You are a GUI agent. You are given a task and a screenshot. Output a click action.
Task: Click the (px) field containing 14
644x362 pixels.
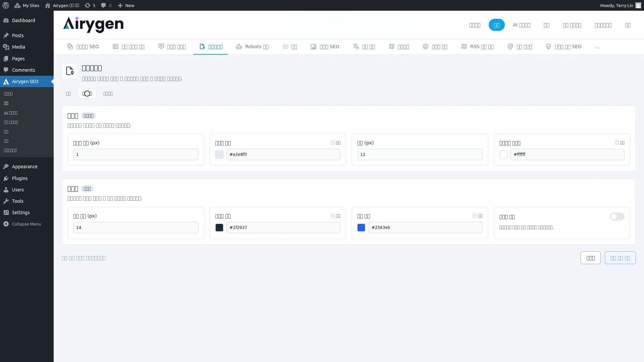pos(136,228)
